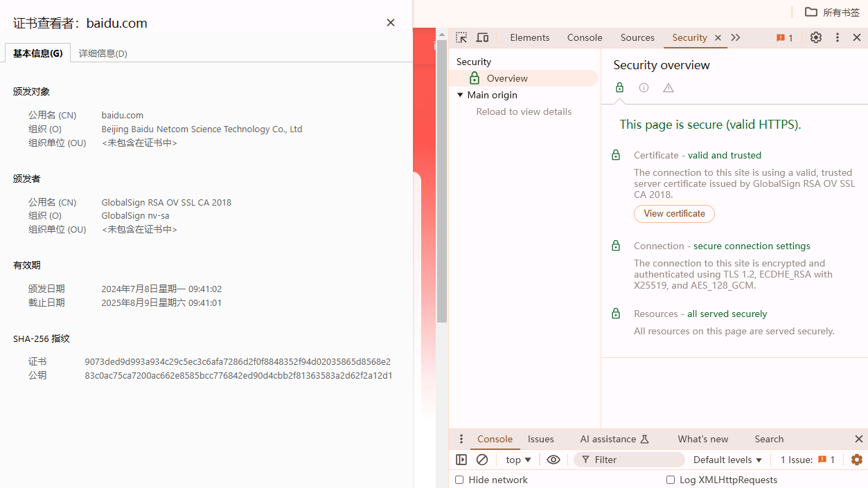Create live expression with eye icon

coord(553,460)
